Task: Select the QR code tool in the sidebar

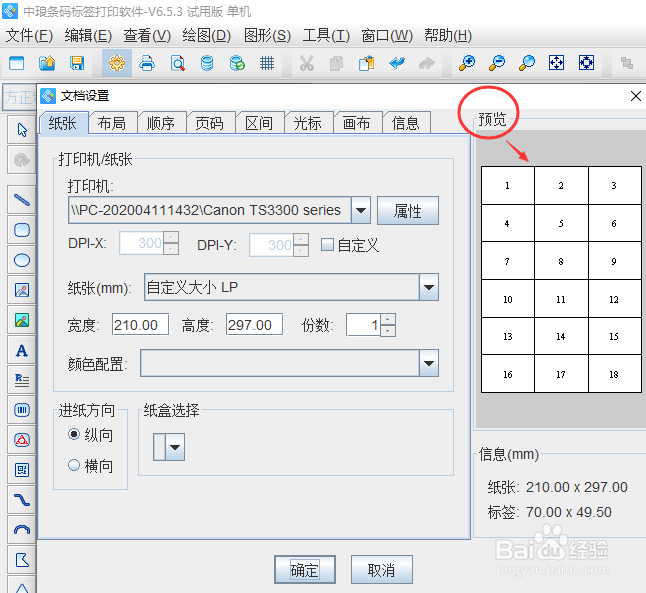Action: click(x=22, y=470)
